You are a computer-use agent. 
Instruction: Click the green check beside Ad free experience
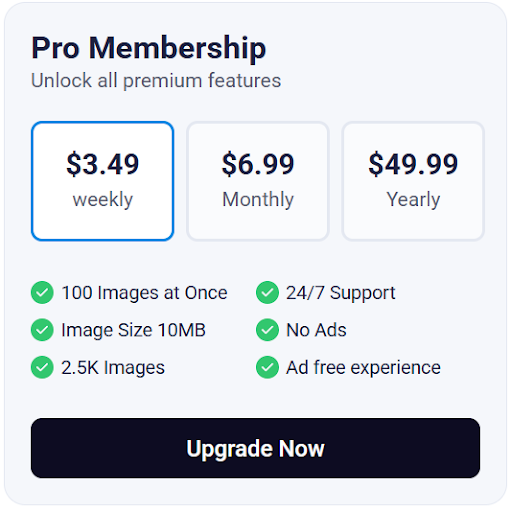pyautogui.click(x=267, y=367)
